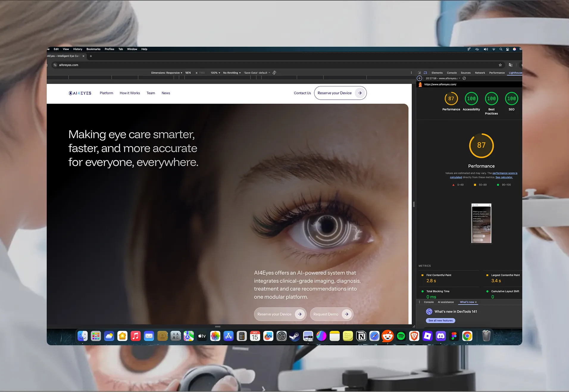Clear Lighthouse reports with the block icon

464,78
